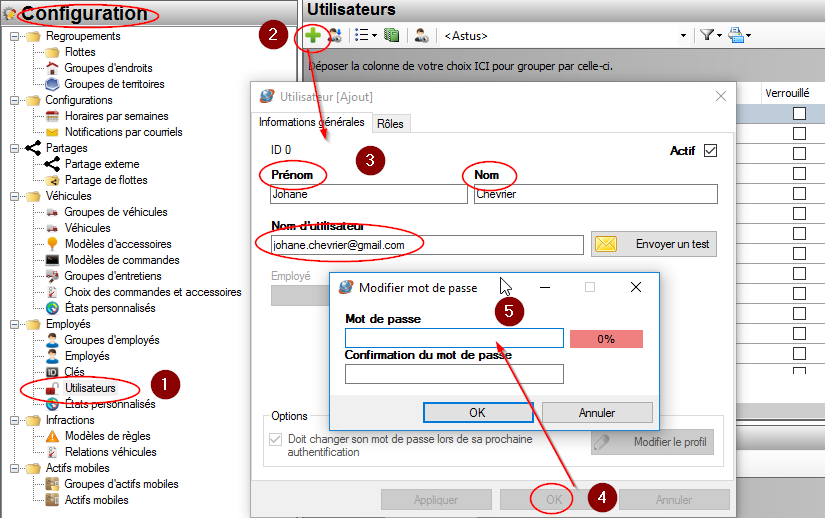Collapse the Véhicules tree node
Screen dimensions: 825x518
coord(14,196)
